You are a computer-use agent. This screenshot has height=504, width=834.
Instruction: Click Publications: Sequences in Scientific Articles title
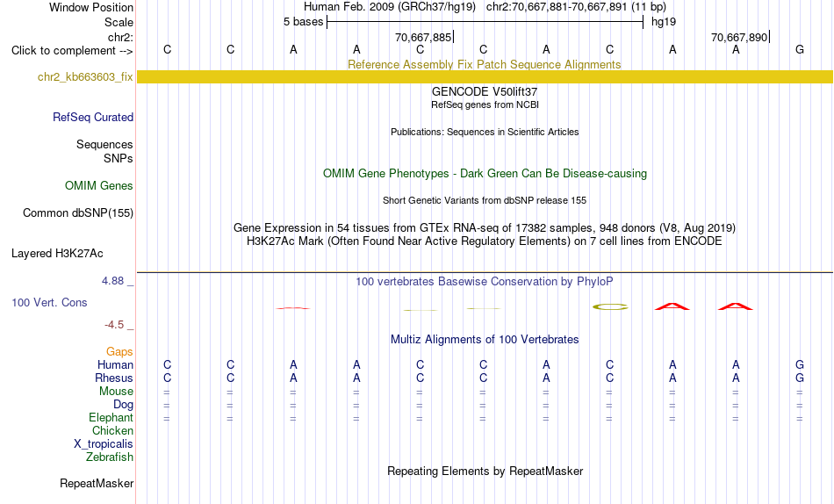coord(485,132)
